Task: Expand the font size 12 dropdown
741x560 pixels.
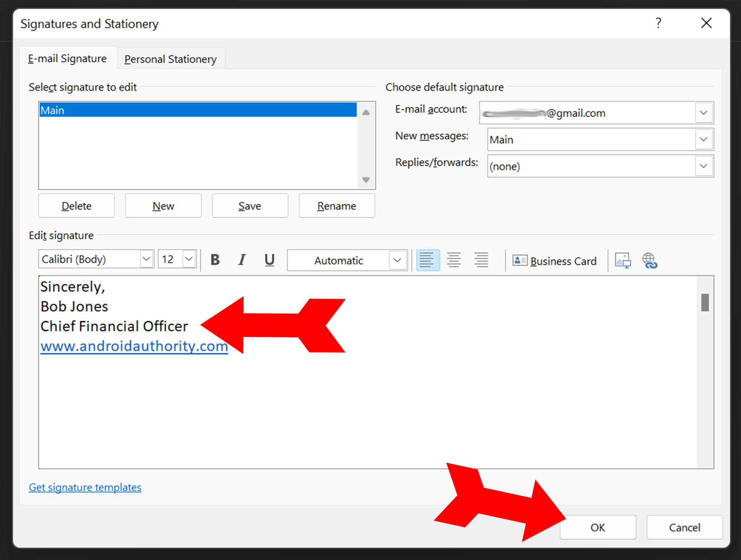Action: pos(189,259)
